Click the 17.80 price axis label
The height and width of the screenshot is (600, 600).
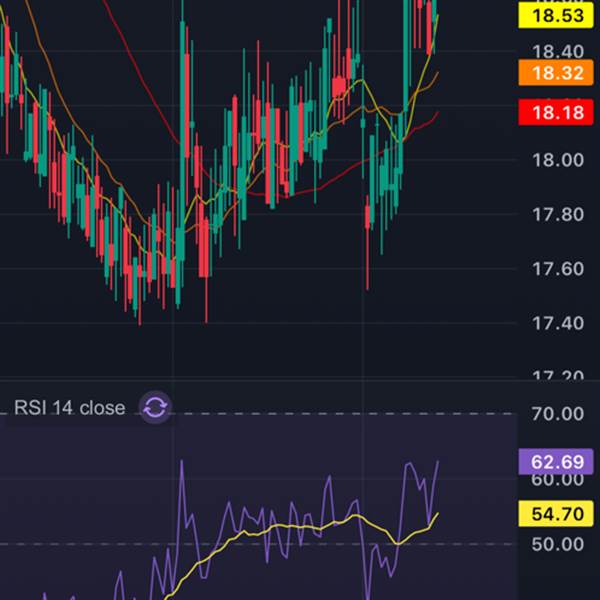558,215
